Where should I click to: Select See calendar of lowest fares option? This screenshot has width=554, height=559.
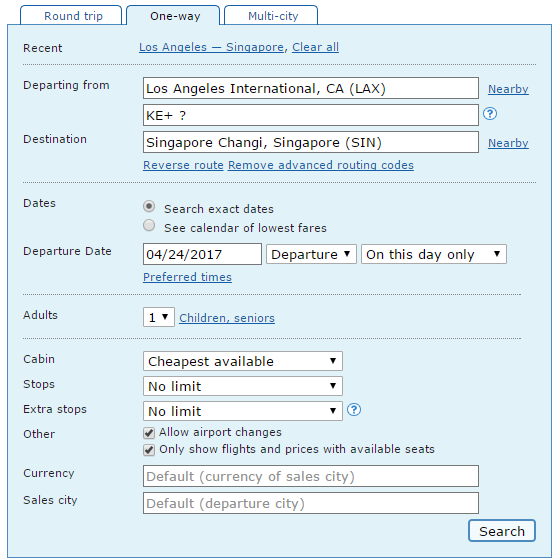click(149, 225)
